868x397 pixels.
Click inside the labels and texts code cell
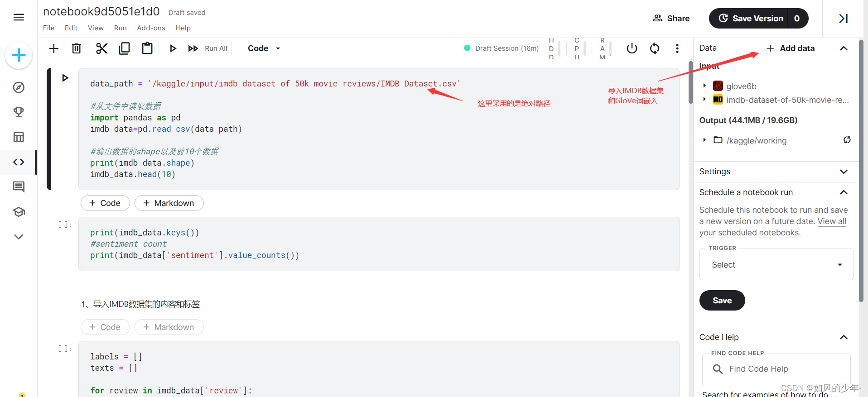(379, 369)
